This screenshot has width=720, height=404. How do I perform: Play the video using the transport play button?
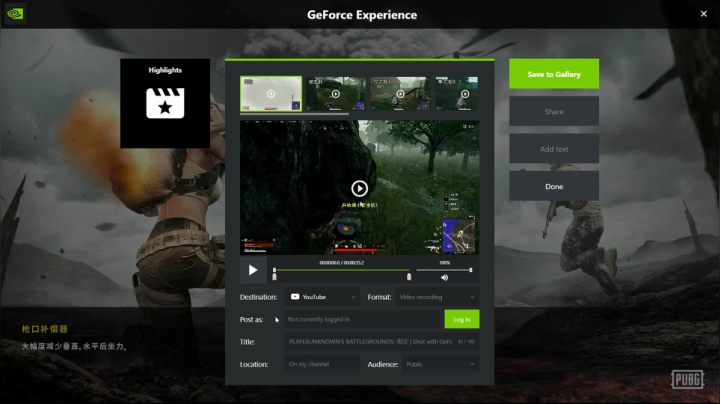coord(253,270)
